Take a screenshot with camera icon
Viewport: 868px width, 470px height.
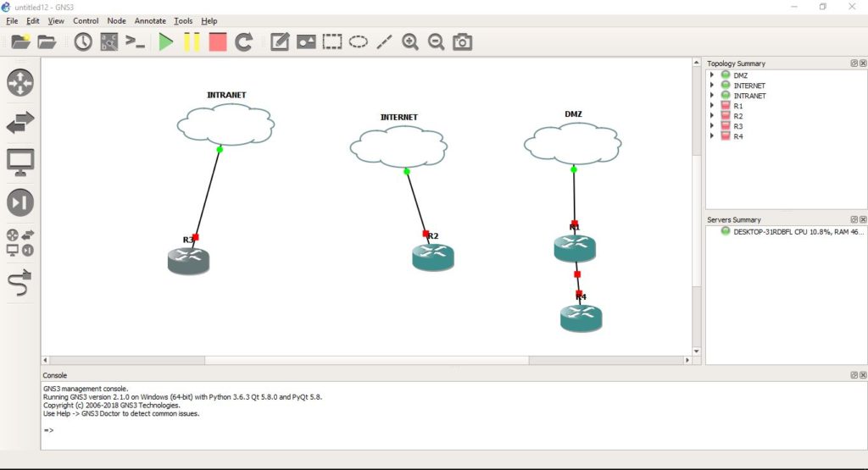click(462, 42)
